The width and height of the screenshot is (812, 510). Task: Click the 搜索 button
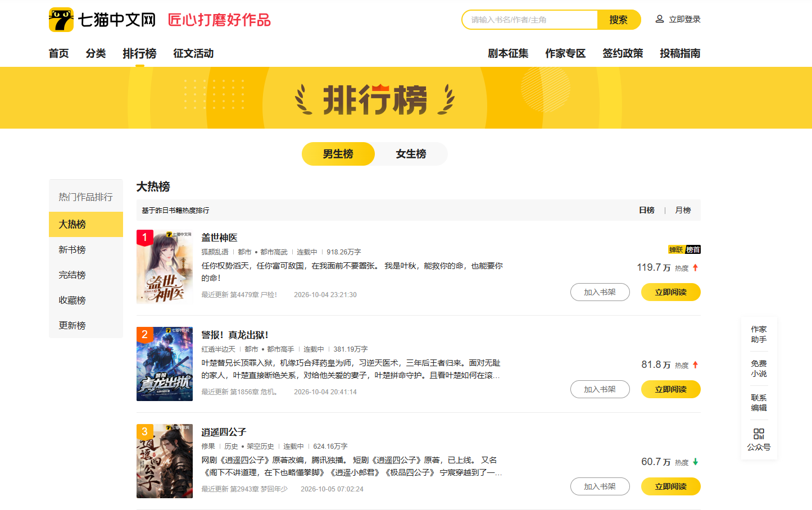click(x=619, y=20)
